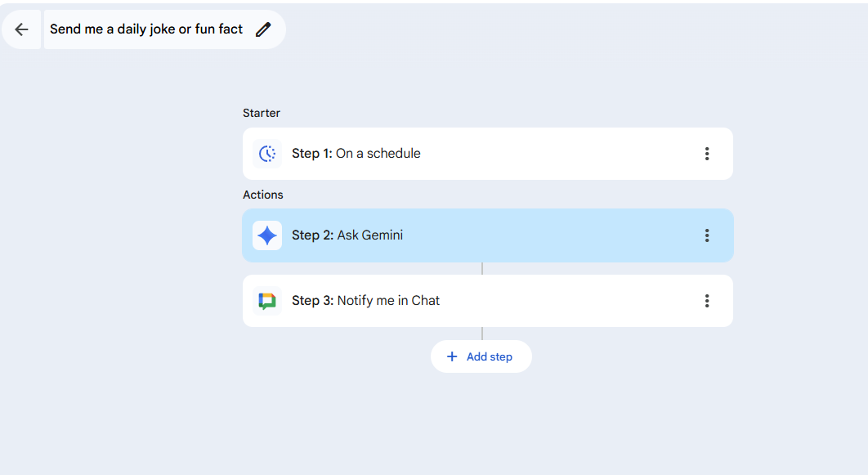
Task: Click the Actions section label
Action: (263, 195)
